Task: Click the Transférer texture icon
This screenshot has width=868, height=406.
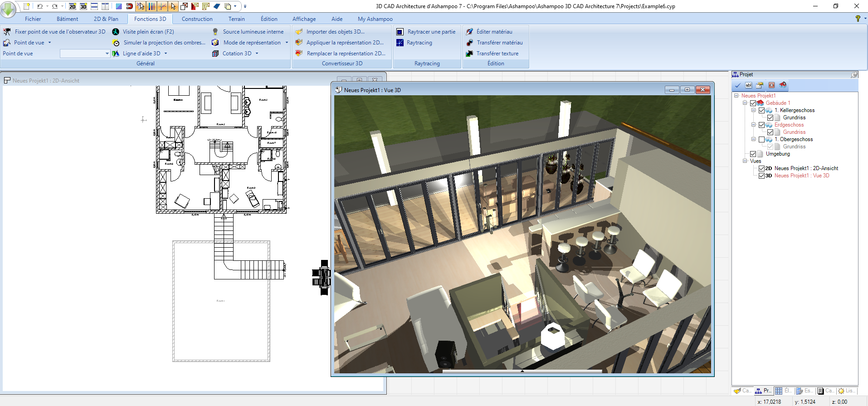Action: (x=470, y=54)
